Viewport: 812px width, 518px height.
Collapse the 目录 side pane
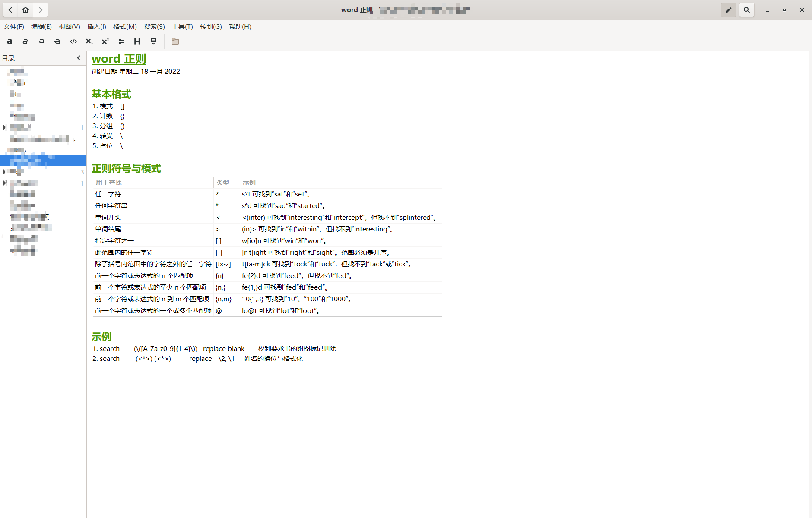tap(79, 58)
